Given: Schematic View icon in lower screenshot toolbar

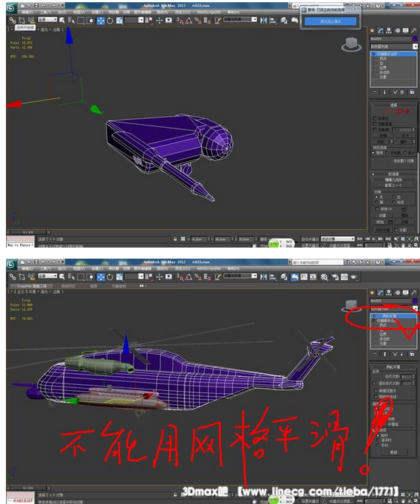Looking at the screenshot, I should [314, 276].
